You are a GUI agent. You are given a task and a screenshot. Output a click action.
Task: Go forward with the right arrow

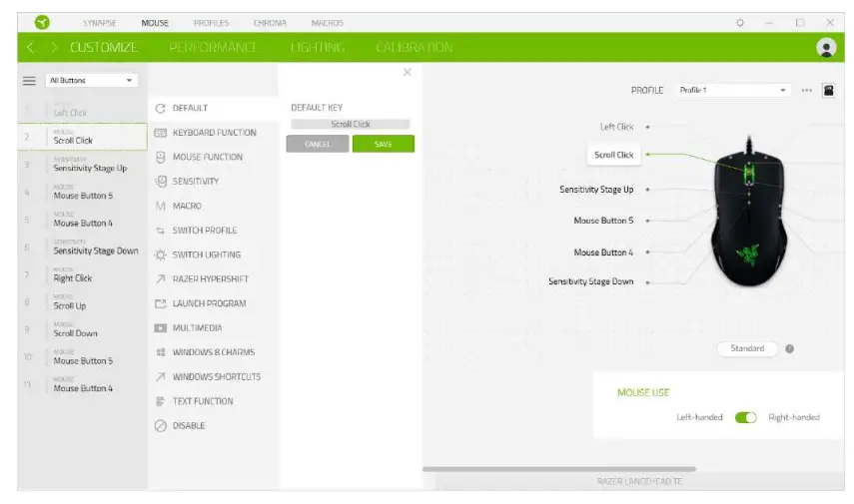(54, 47)
